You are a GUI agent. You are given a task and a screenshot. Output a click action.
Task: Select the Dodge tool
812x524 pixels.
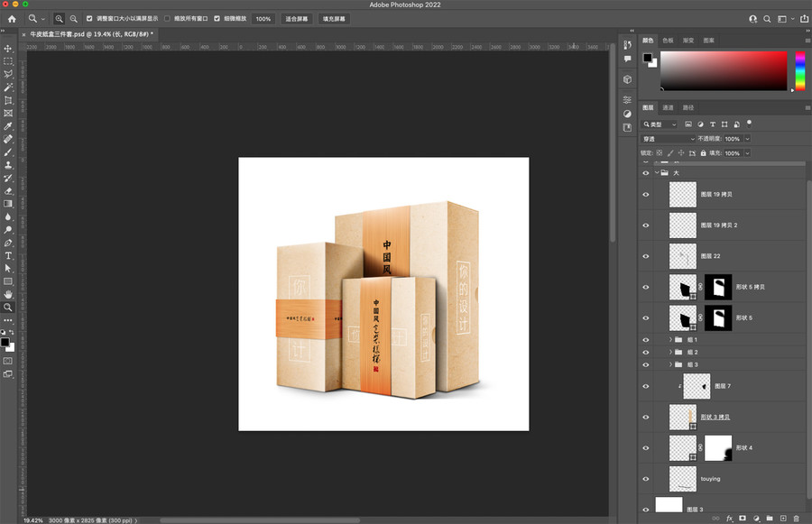8,230
